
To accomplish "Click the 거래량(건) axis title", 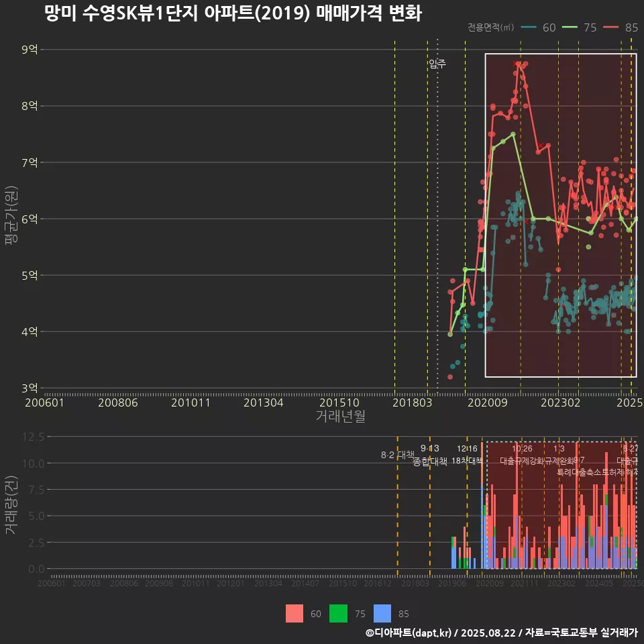I will pyautogui.click(x=11, y=505).
